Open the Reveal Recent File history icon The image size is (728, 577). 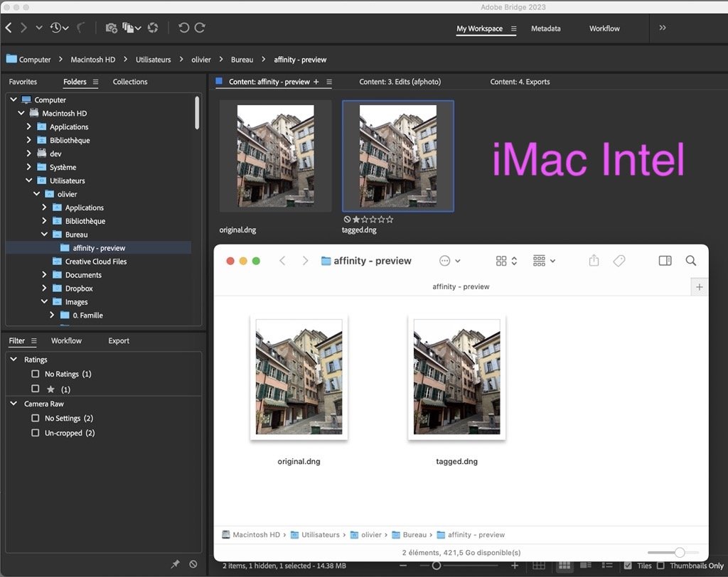(57, 28)
